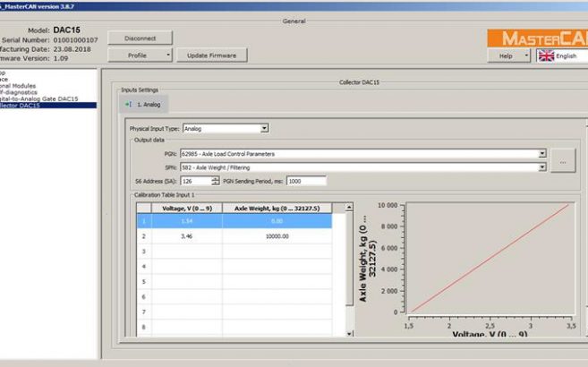Click the ellipsis button beside PGN/SPN
The image size is (588, 367).
tap(563, 160)
